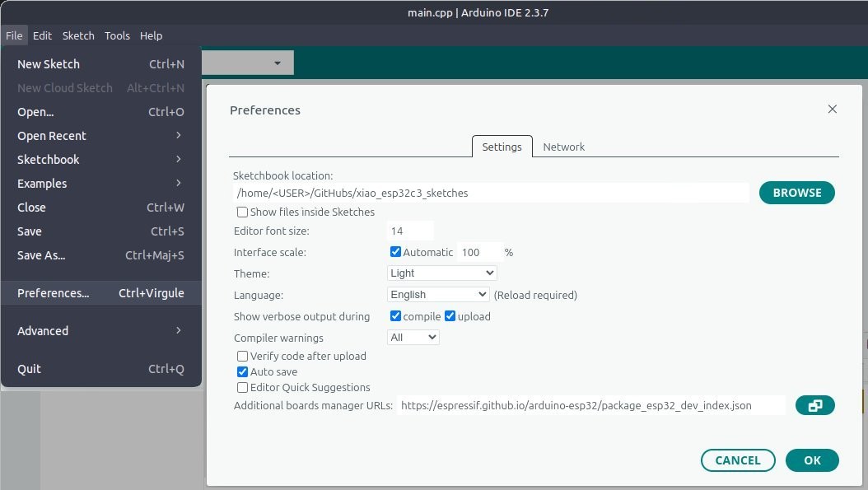Open the board selector dropdown in the toolbar

(x=247, y=62)
